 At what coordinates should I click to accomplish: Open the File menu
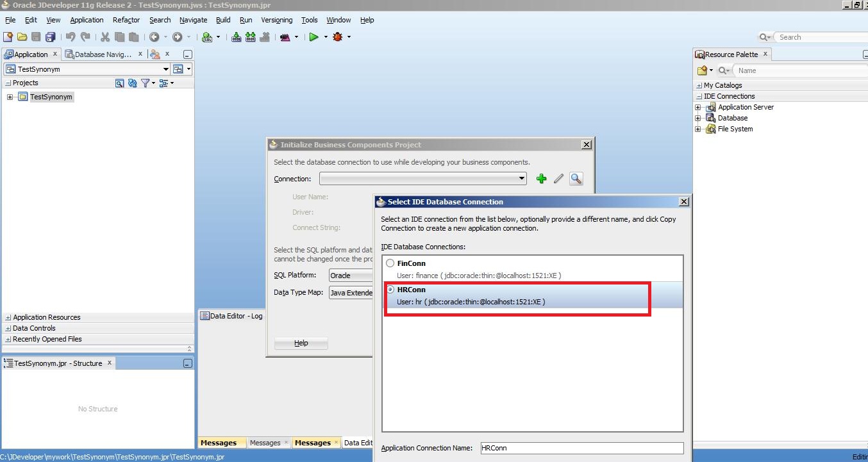(10, 20)
